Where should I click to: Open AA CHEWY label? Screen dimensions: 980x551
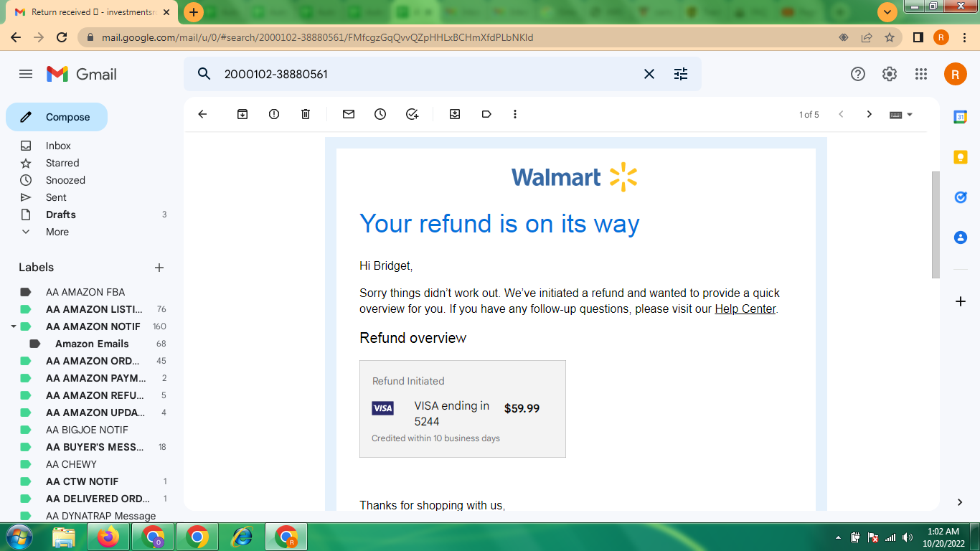[71, 464]
